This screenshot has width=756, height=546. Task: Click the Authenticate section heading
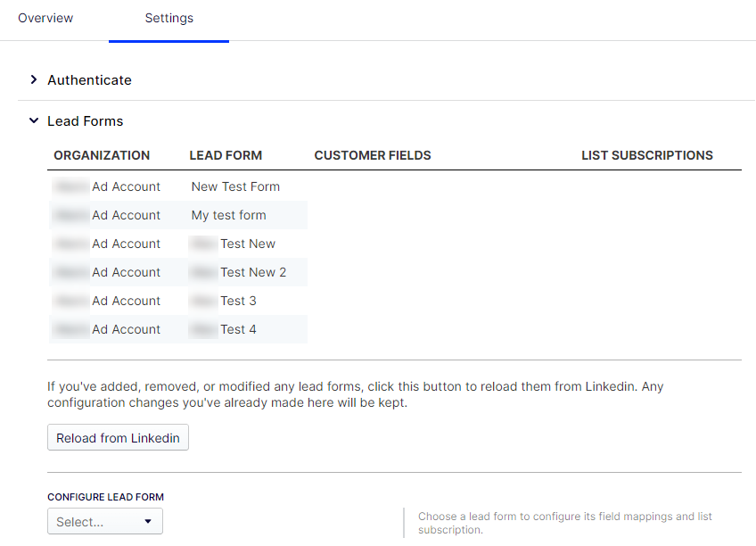coord(89,80)
